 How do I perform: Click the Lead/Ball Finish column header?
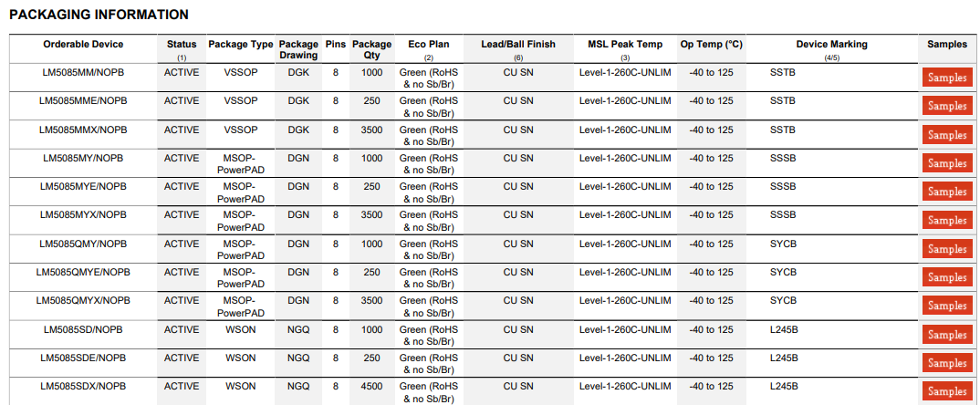[518, 45]
